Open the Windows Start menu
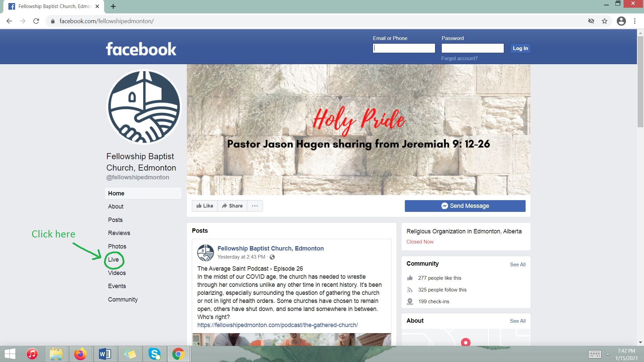The width and height of the screenshot is (644, 362). (x=10, y=354)
